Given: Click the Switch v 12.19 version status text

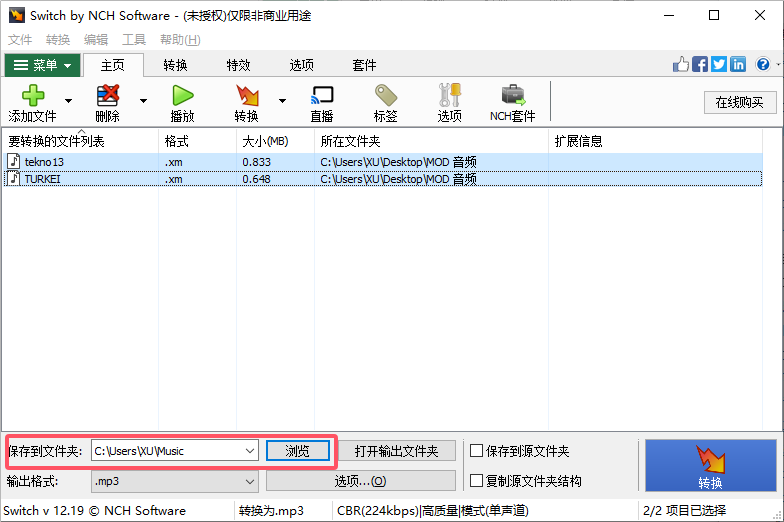Looking at the screenshot, I should pyautogui.click(x=94, y=510).
